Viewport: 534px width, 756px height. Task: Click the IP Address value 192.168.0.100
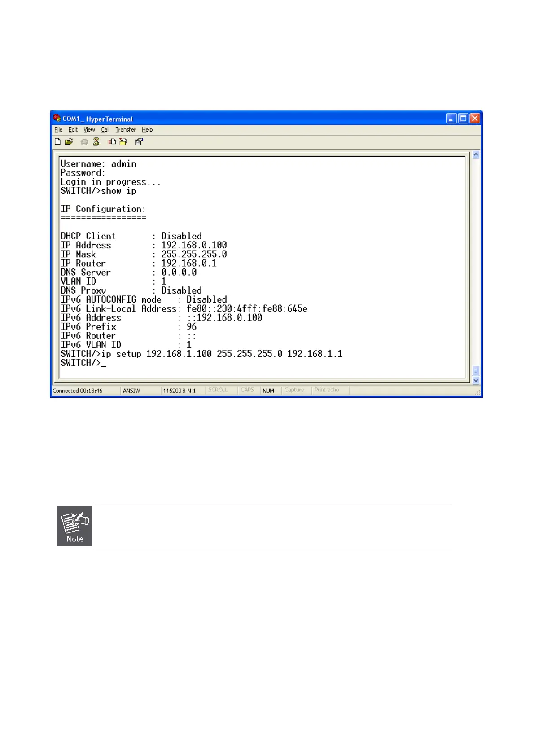[194, 246]
